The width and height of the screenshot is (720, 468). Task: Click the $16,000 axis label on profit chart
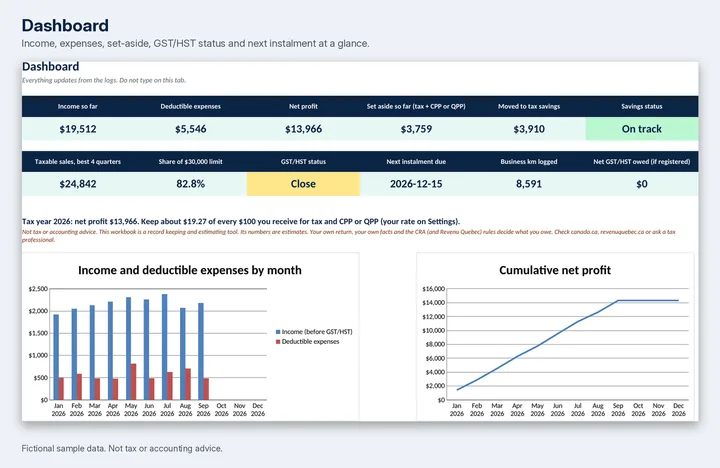[x=433, y=289]
